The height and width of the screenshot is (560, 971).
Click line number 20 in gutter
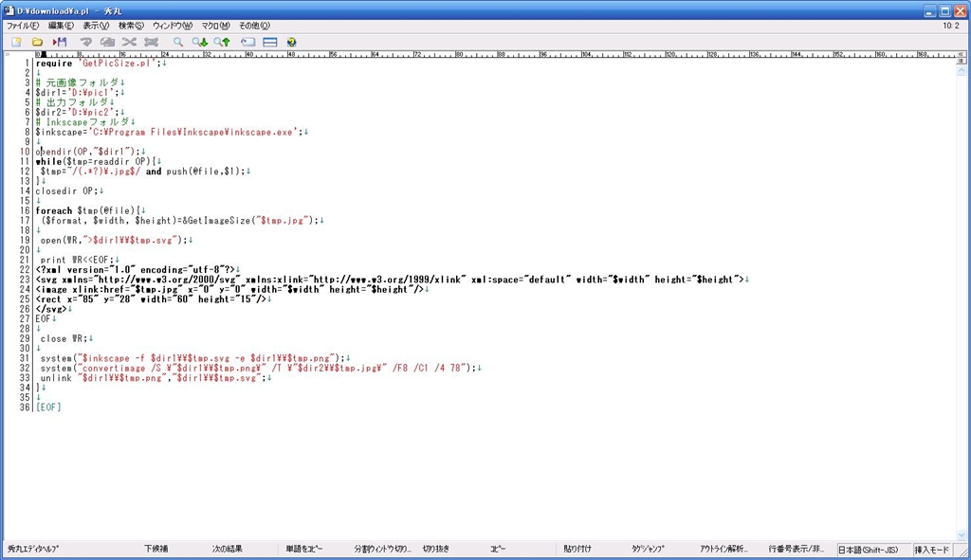pos(25,250)
